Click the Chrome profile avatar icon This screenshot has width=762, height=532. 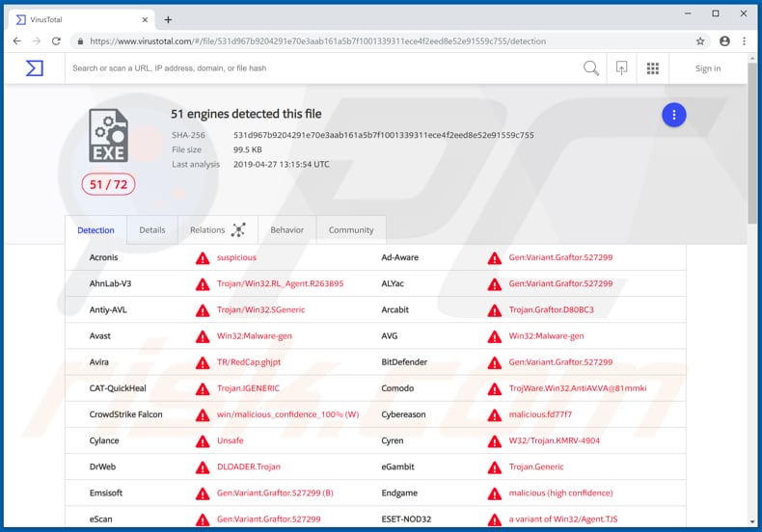[x=722, y=41]
